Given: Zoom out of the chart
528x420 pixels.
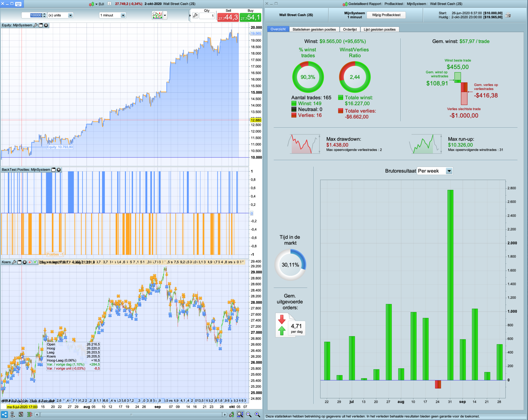Looking at the screenshot, I should pos(249,414).
